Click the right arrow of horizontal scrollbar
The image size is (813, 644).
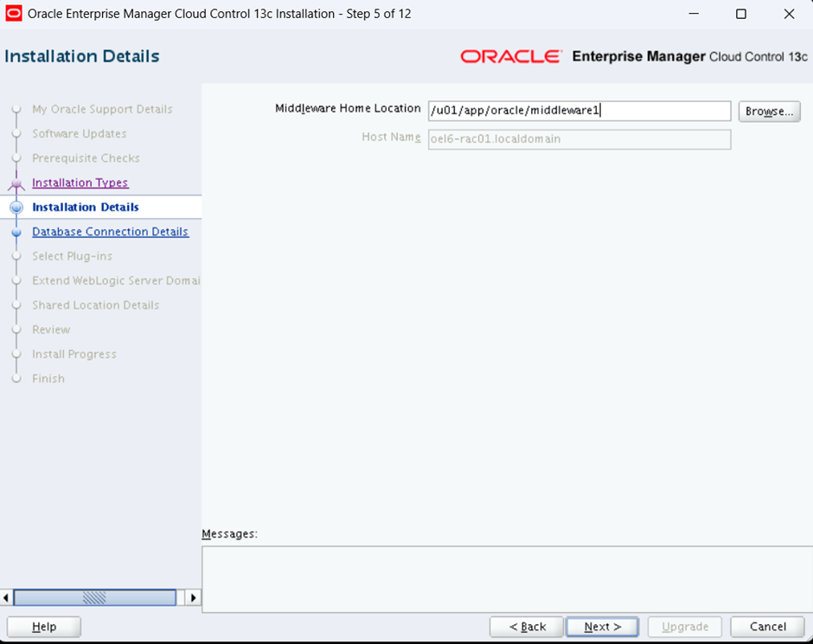click(x=193, y=597)
